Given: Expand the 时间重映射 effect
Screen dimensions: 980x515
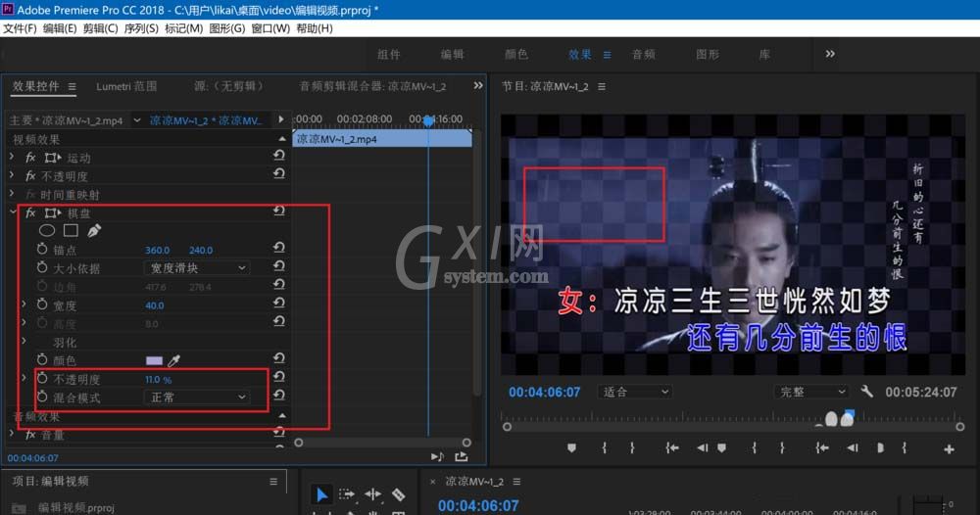Looking at the screenshot, I should coord(12,194).
